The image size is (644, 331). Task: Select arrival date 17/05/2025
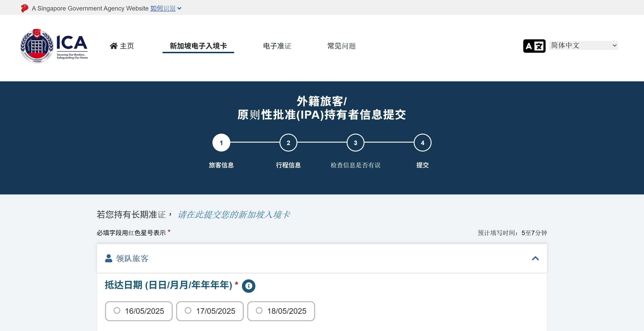(188, 310)
